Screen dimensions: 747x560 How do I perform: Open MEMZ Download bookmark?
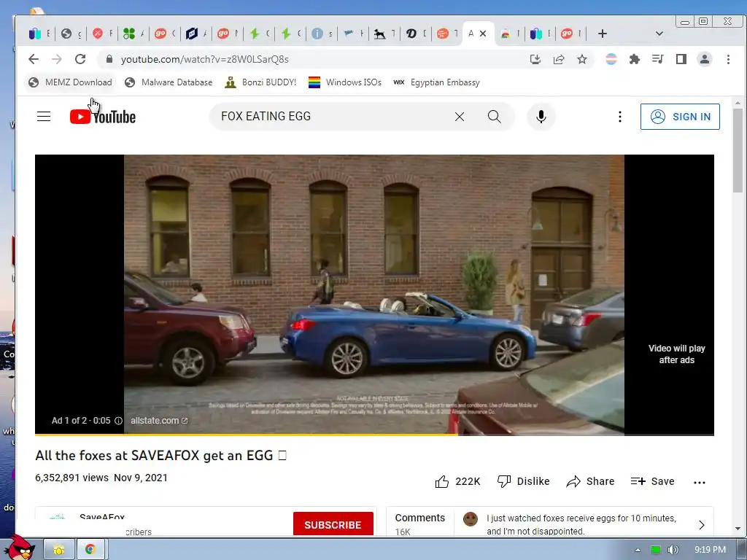pos(70,82)
